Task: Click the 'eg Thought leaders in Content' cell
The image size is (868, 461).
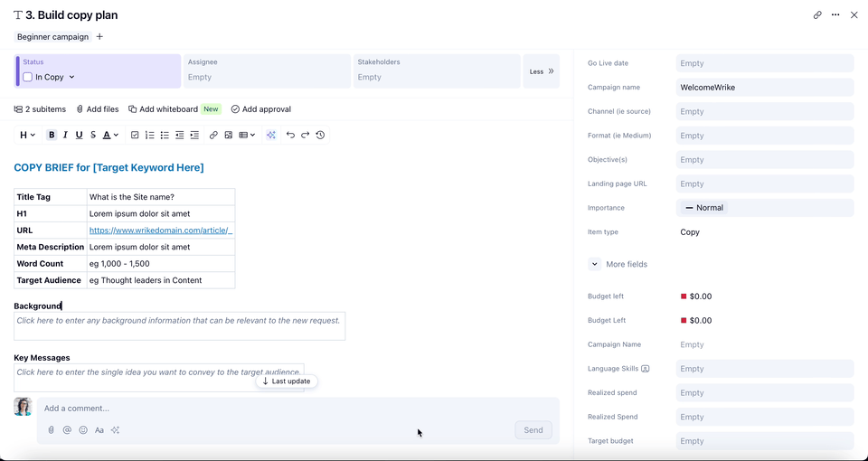Action: 161,280
